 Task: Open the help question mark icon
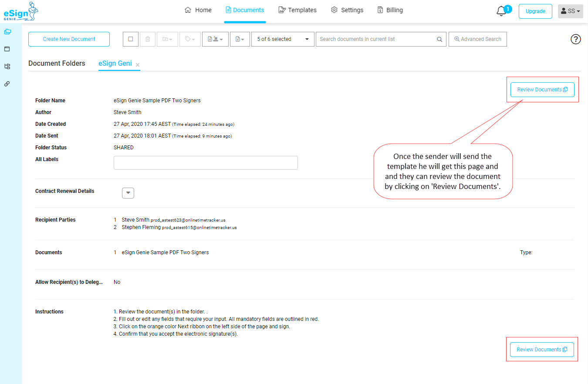click(576, 39)
